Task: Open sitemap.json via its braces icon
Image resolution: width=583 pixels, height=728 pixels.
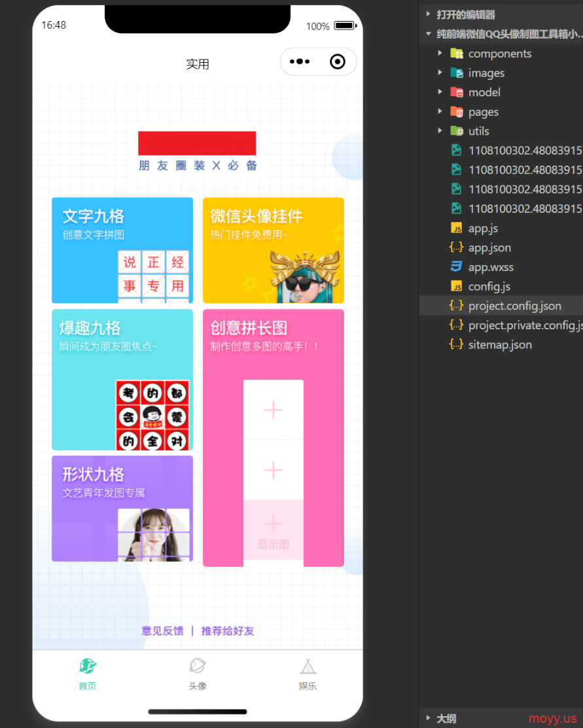Action: [x=456, y=344]
